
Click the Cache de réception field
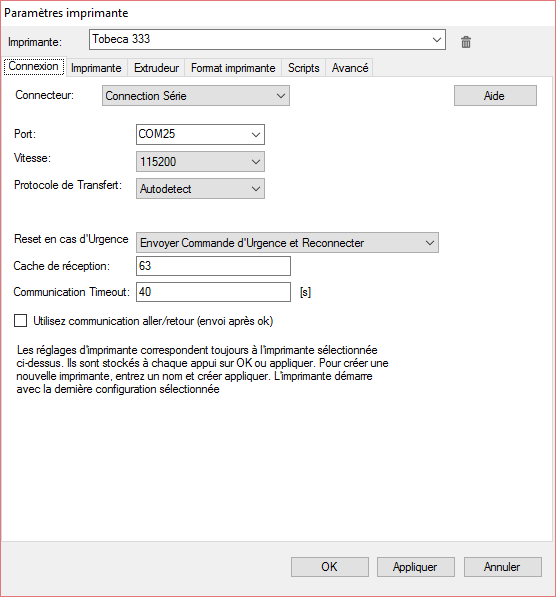(213, 266)
